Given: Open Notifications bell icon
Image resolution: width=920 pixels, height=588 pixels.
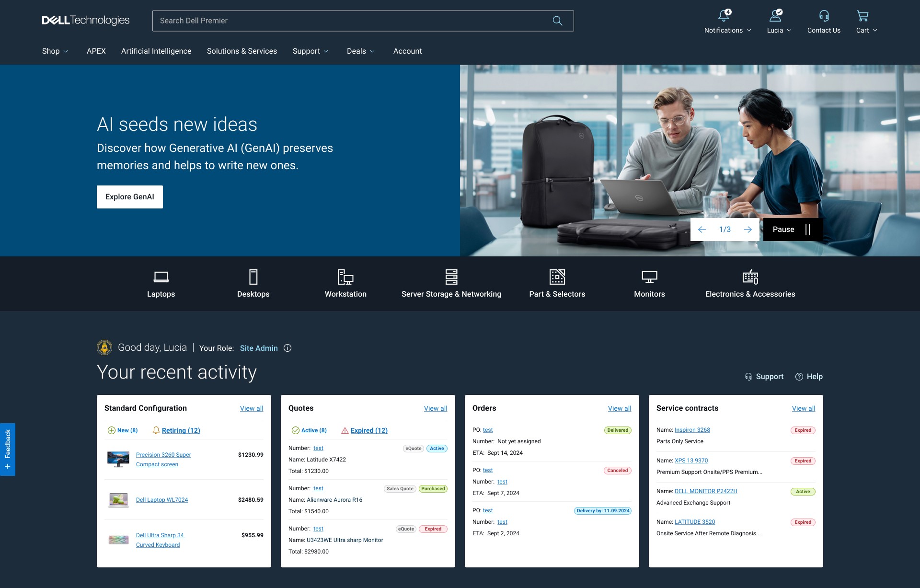Looking at the screenshot, I should coord(724,16).
